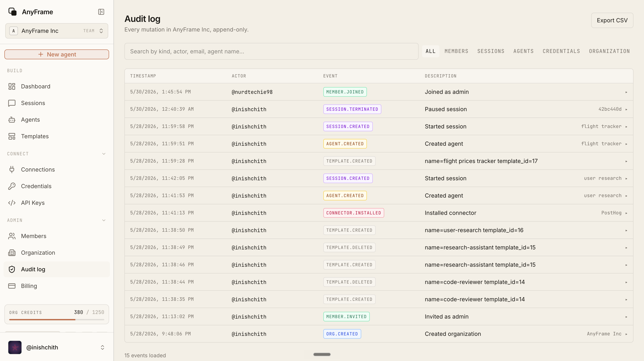Collapse the CONNECT section
The image size is (644, 361).
click(104, 154)
